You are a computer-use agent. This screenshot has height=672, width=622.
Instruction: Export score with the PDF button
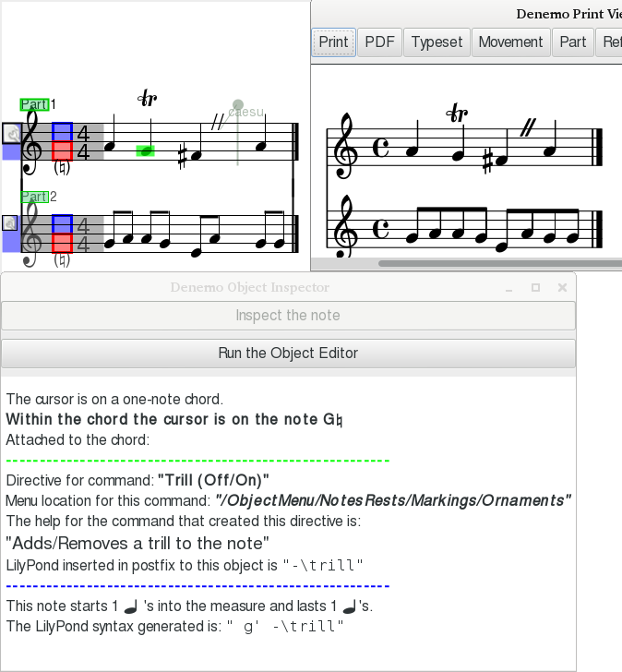point(380,42)
